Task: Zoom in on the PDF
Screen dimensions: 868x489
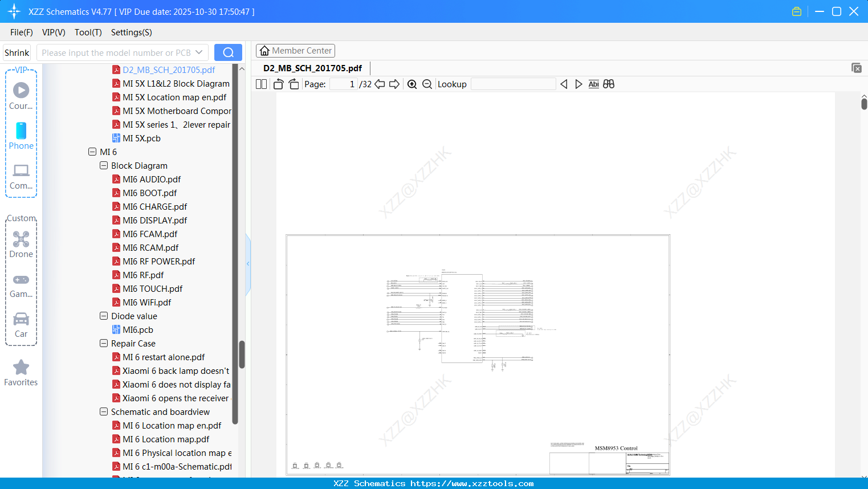Action: 411,84
